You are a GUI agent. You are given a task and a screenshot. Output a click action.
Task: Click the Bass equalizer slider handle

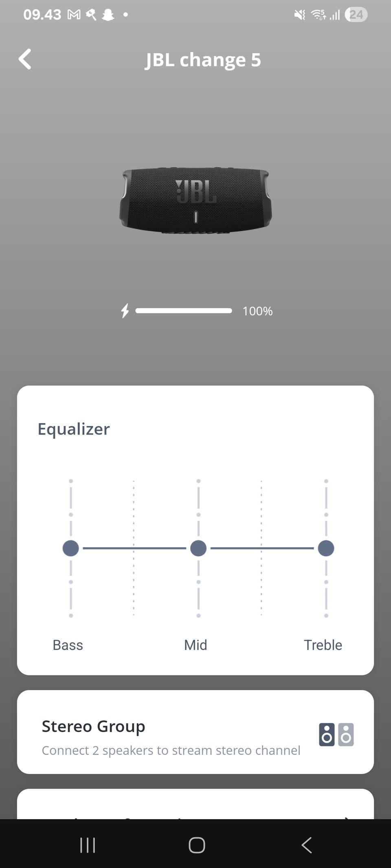71,548
